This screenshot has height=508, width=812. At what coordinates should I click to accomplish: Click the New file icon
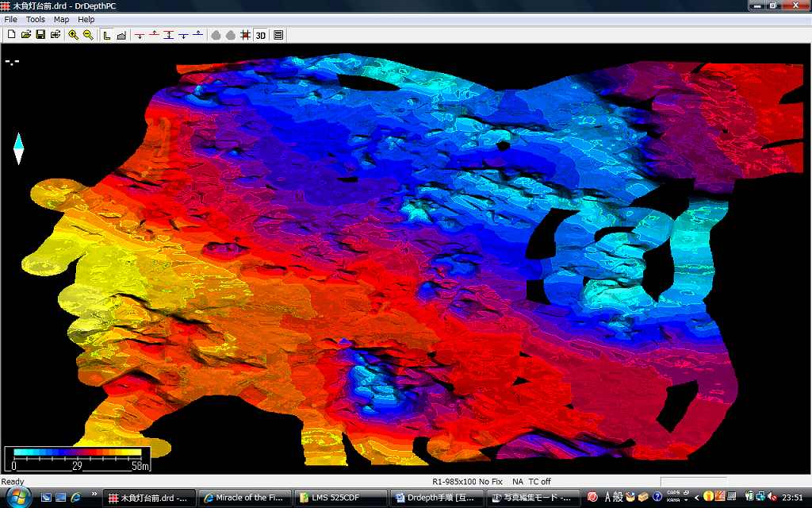[x=11, y=35]
